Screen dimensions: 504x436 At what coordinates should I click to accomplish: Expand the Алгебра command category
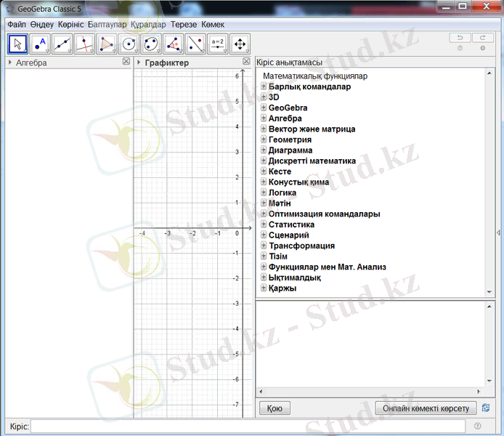pyautogui.click(x=264, y=118)
